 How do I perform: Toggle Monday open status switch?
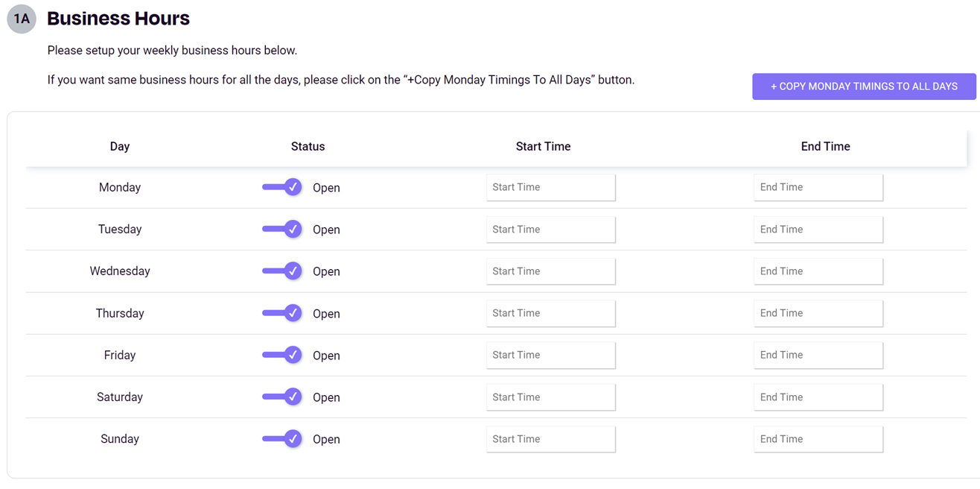tap(282, 187)
